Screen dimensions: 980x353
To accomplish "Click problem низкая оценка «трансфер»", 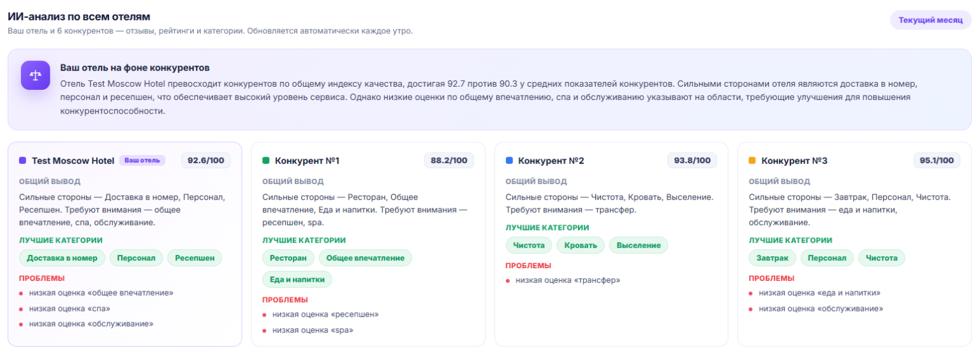I will pos(568,280).
